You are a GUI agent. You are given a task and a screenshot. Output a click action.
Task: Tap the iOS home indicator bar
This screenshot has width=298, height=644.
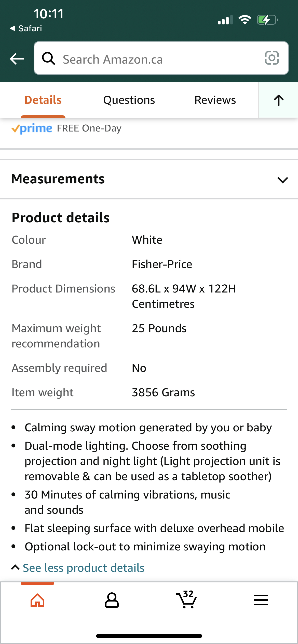tap(149, 636)
